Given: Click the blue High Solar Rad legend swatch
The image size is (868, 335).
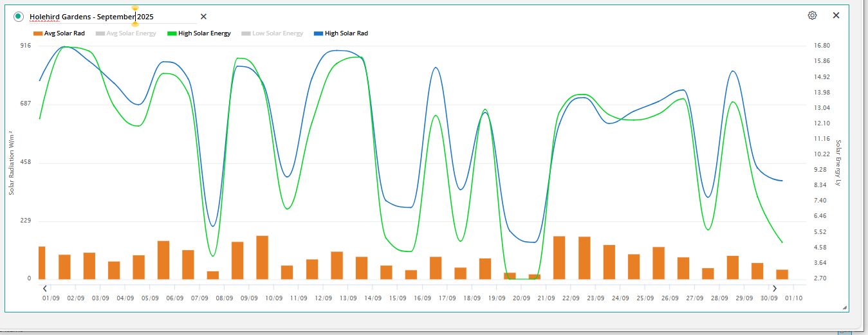Looking at the screenshot, I should (x=318, y=33).
